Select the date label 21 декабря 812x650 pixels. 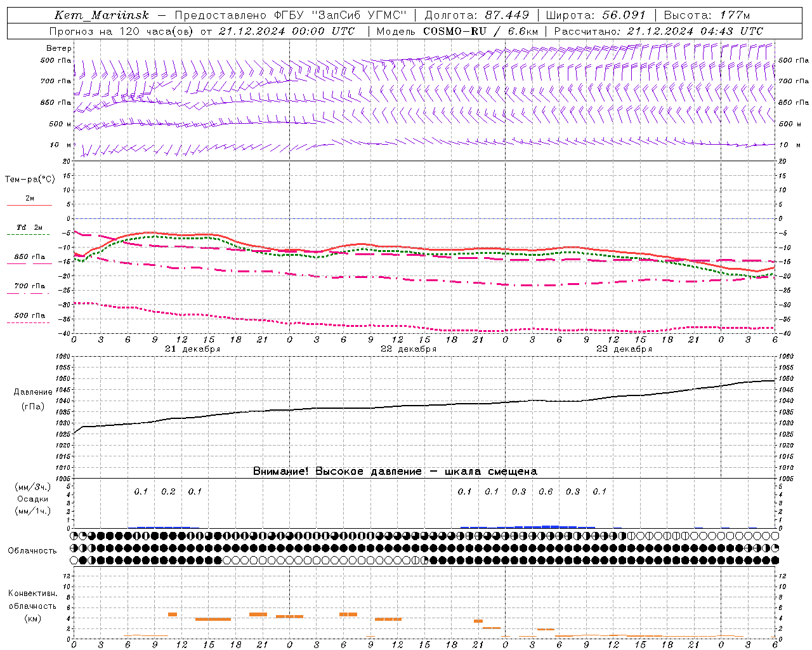point(193,349)
